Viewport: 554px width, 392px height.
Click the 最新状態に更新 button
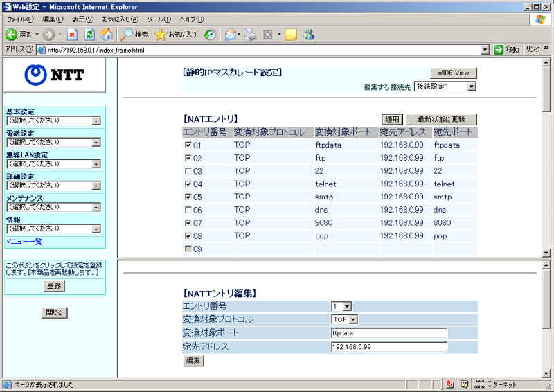pos(441,120)
